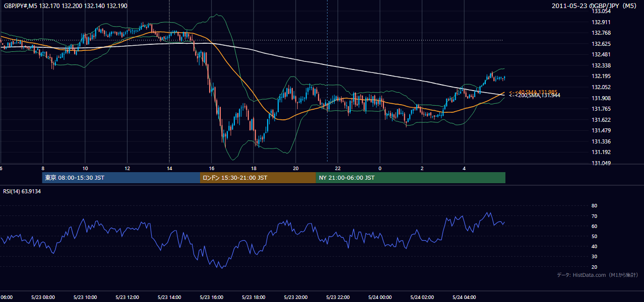Click the hour label 16 under price chart
This screenshot has width=644, height=302.
point(212,168)
